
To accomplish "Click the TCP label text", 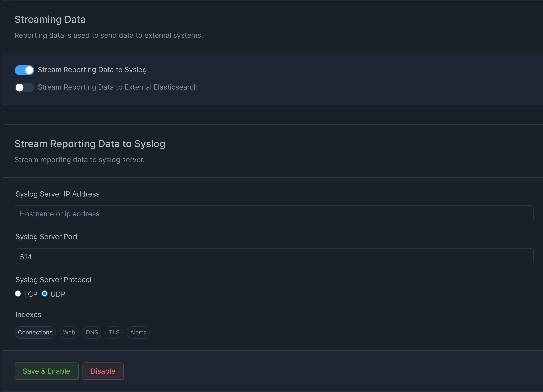I will tap(31, 294).
